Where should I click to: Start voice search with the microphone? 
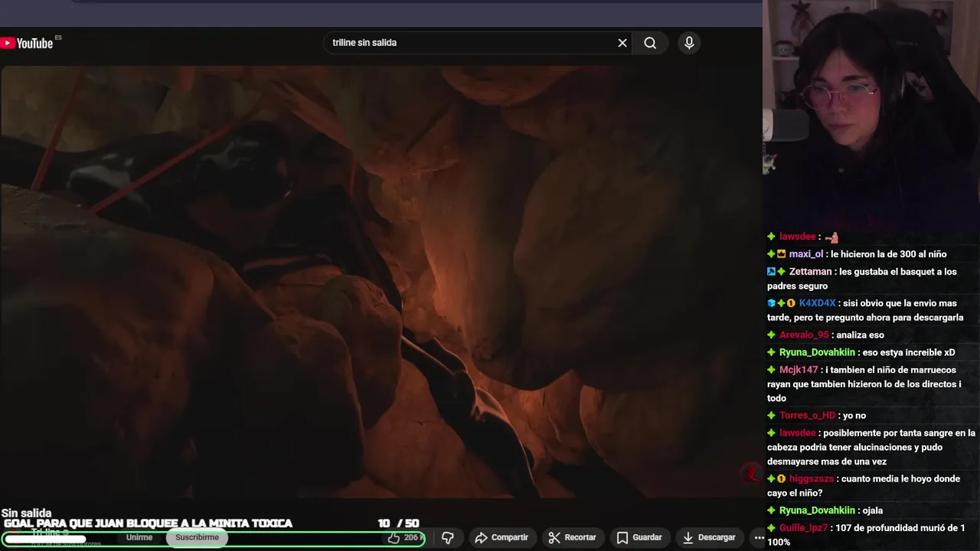pos(689,43)
